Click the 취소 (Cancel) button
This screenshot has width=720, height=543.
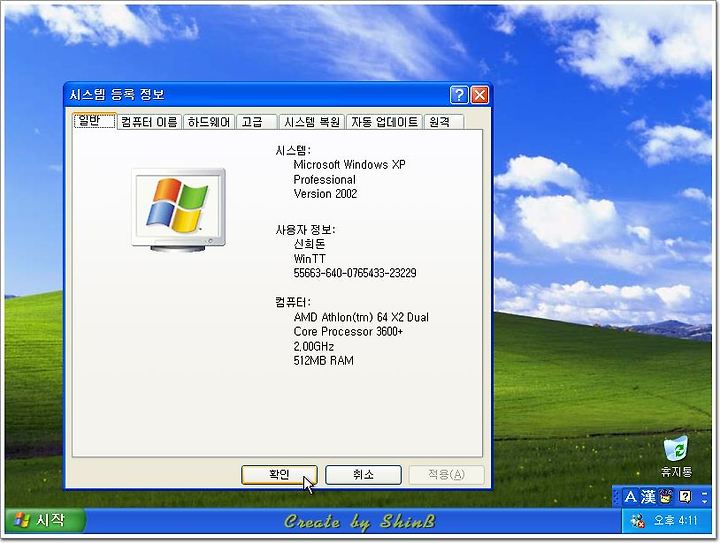pyautogui.click(x=363, y=475)
